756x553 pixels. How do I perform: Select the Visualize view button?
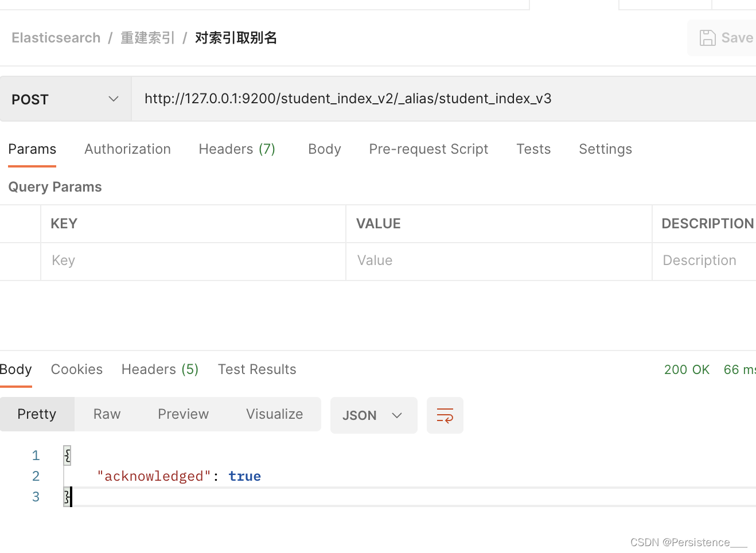tap(274, 414)
